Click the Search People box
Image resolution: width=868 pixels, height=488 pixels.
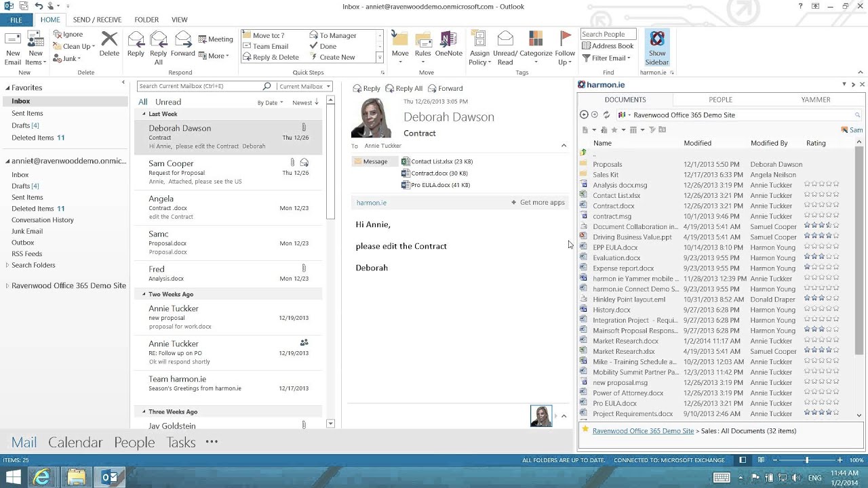click(x=608, y=34)
